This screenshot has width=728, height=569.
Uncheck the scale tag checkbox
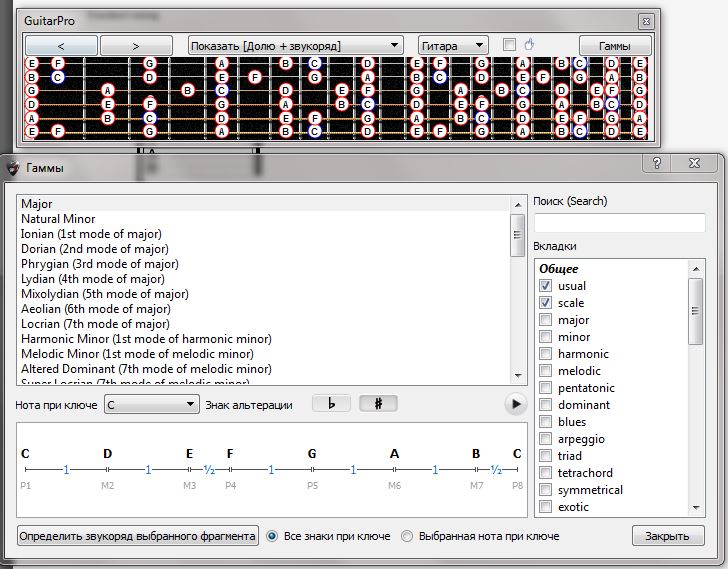pos(546,303)
